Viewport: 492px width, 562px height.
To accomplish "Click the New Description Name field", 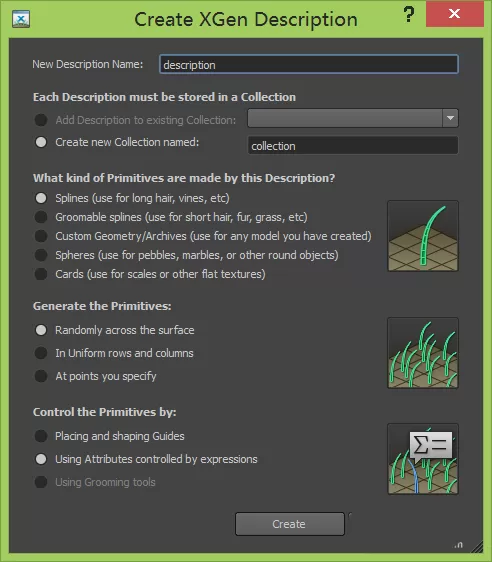I will click(x=309, y=65).
